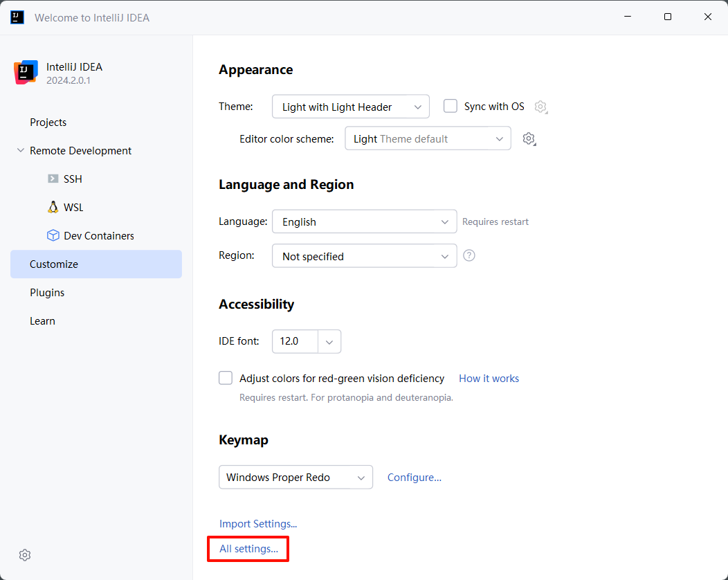Viewport: 728px width, 580px height.
Task: Open the SSH terminal icon entry
Action: 53,179
